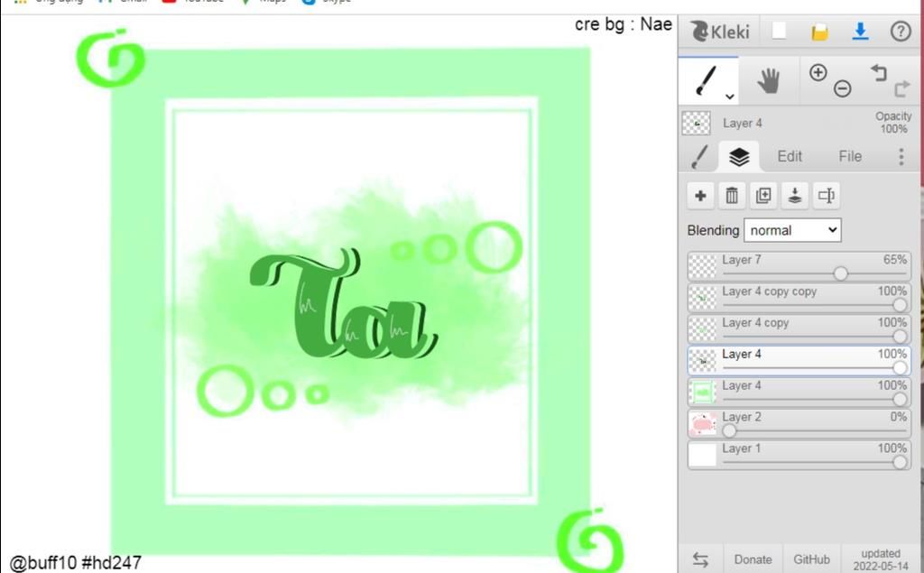Switch to the layers tab
This screenshot has height=573, width=924.
coord(739,157)
